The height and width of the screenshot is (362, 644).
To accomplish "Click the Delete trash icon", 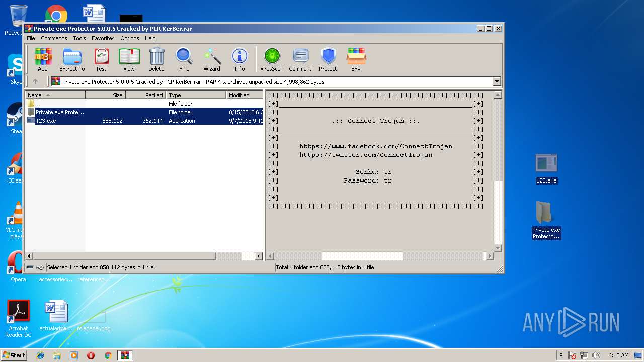I will 156,60.
